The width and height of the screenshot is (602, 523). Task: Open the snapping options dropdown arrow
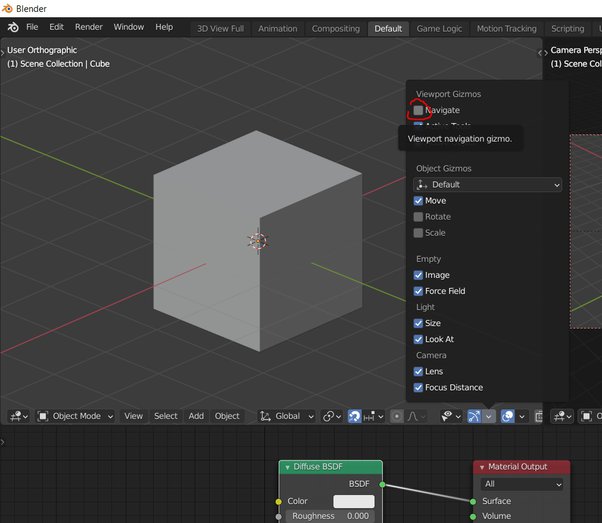click(380, 416)
